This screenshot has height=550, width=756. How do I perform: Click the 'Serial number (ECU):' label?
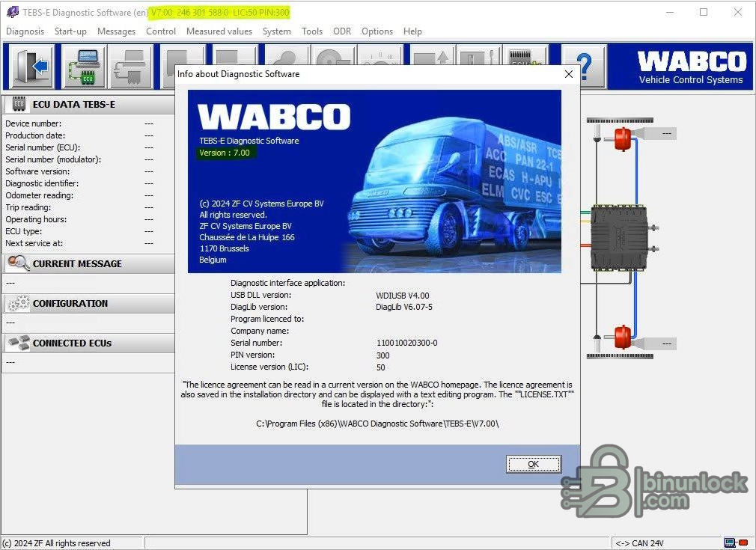click(43, 147)
